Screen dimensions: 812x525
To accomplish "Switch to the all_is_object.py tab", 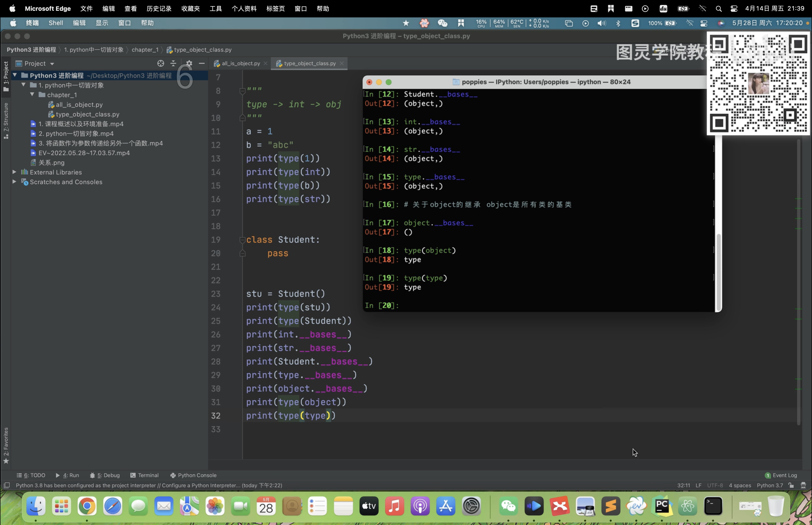I will pos(241,63).
